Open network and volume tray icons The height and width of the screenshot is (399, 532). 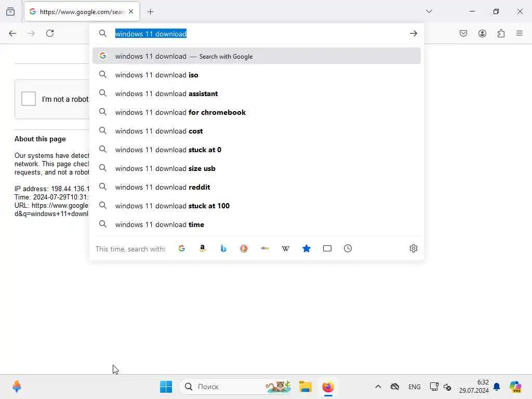[x=441, y=387]
